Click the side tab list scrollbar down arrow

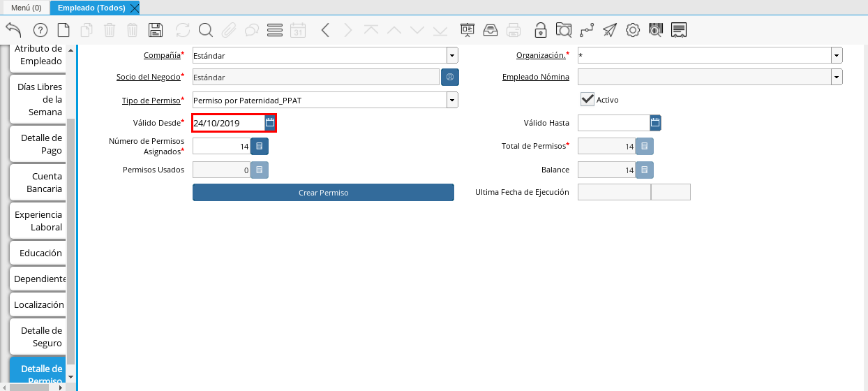[70, 377]
